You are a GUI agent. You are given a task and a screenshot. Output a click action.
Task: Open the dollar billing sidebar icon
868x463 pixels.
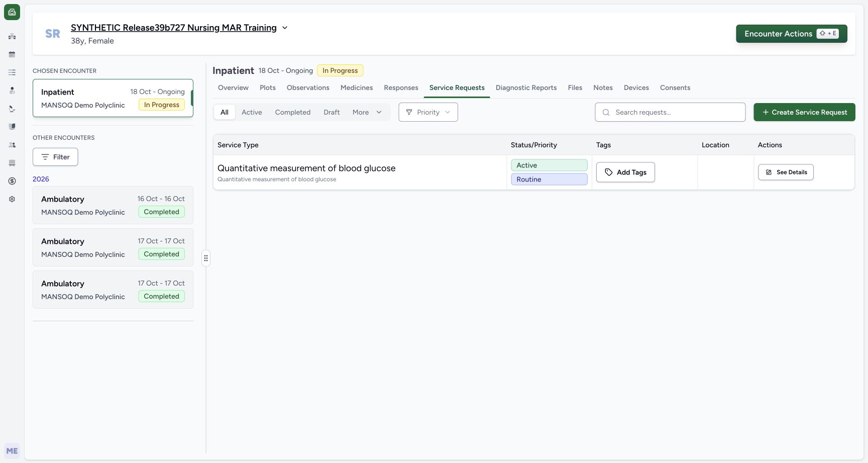pos(12,181)
